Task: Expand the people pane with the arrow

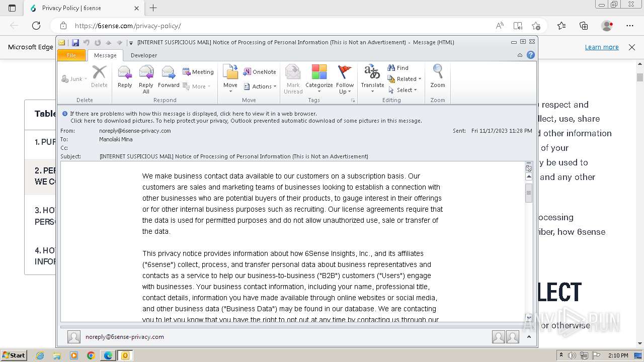Action: pyautogui.click(x=529, y=337)
